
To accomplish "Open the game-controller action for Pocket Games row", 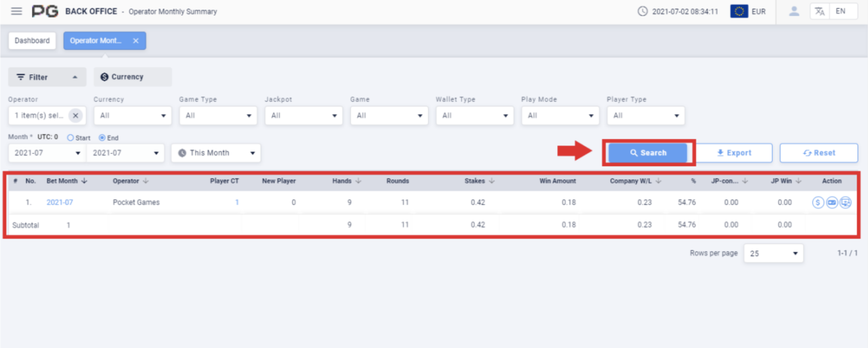I will tap(832, 202).
